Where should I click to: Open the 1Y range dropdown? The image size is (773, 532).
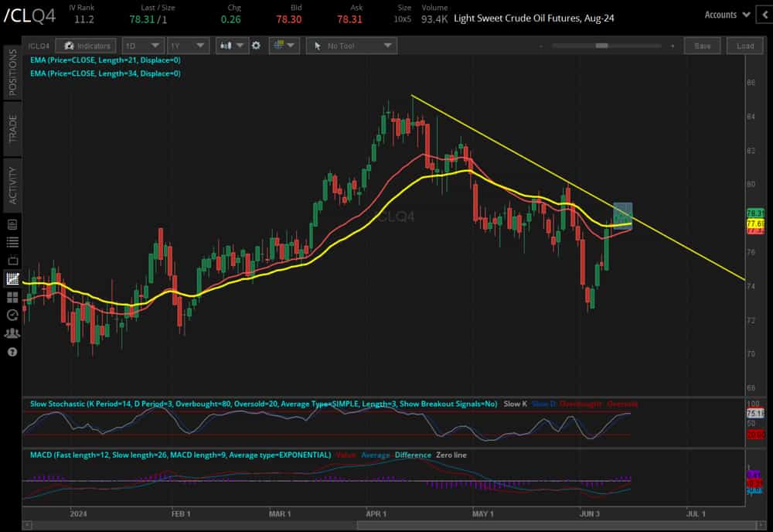(188, 46)
